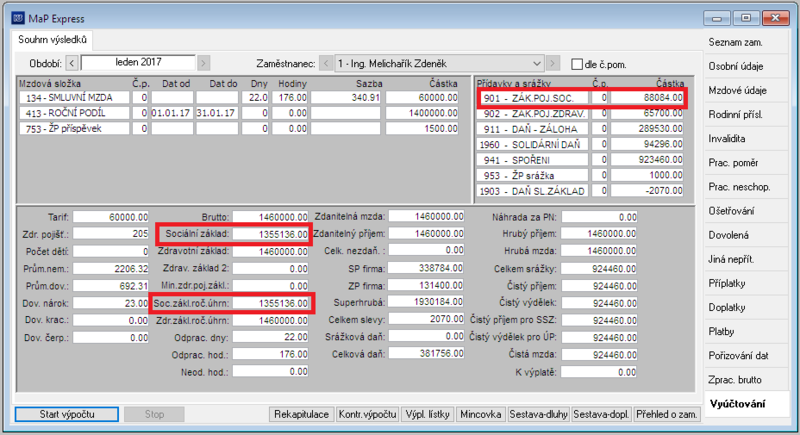The width and height of the screenshot is (800, 435).
Task: Select row 941 - SPOŘENI
Action: 581,160
